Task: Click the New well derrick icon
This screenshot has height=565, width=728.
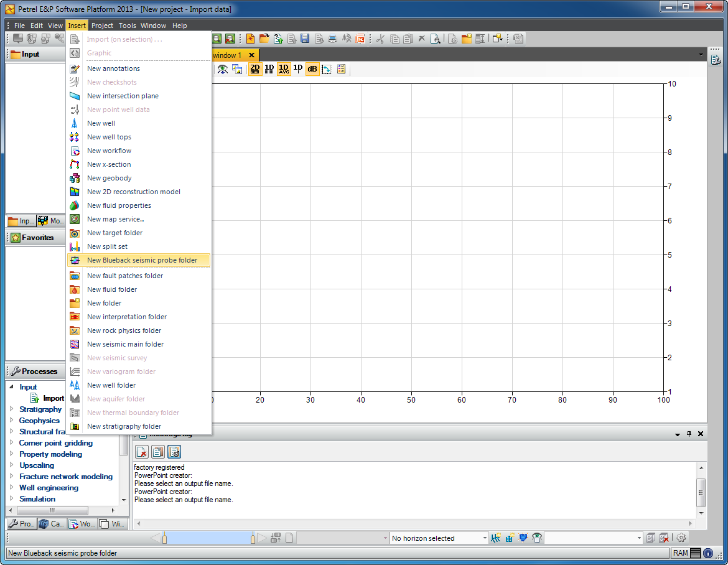Action: coord(74,123)
